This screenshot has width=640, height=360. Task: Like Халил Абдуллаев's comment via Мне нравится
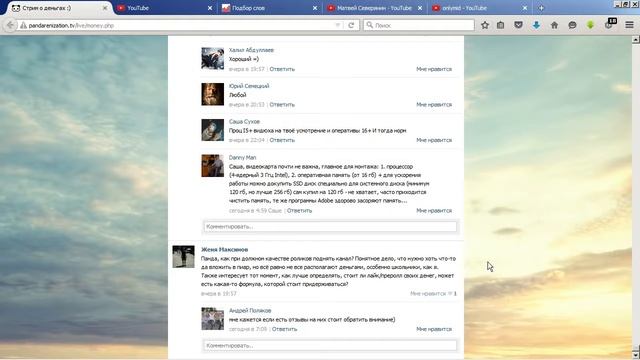434,69
